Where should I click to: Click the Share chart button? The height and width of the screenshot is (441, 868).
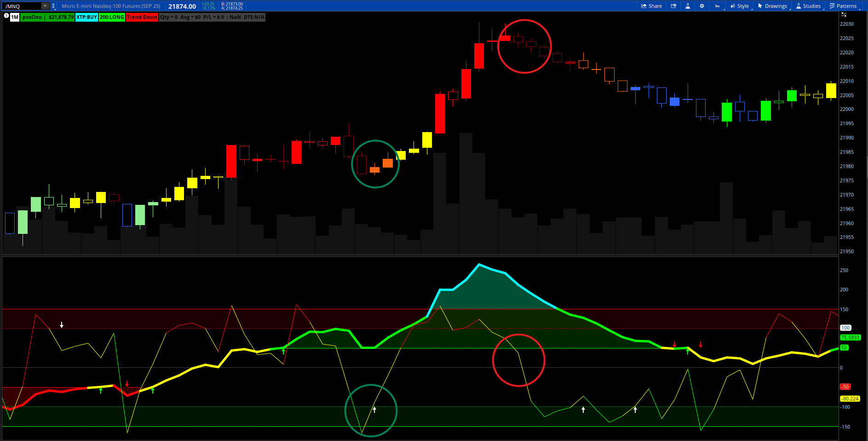point(651,6)
